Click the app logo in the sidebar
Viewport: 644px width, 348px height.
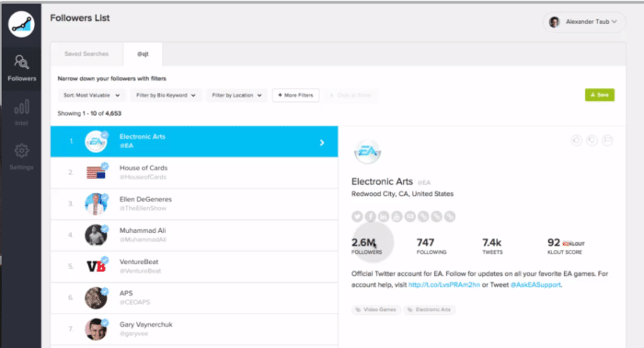[x=21, y=24]
